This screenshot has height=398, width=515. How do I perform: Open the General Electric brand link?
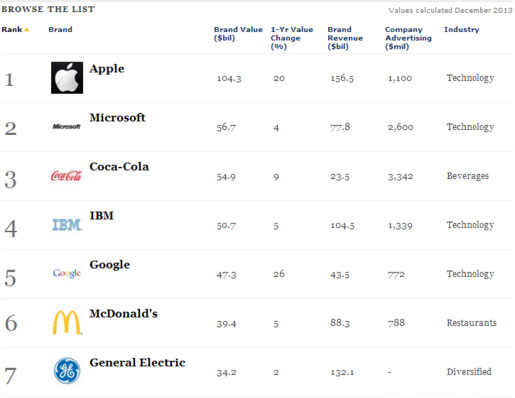[x=137, y=362]
